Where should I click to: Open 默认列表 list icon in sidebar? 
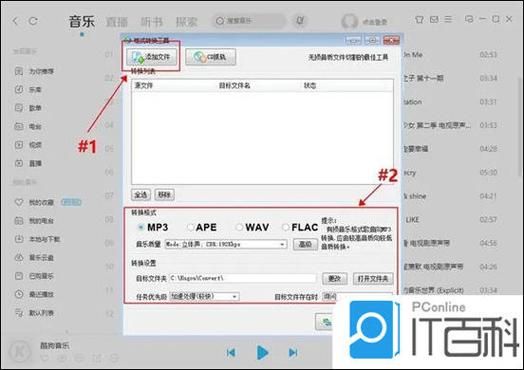(x=19, y=313)
